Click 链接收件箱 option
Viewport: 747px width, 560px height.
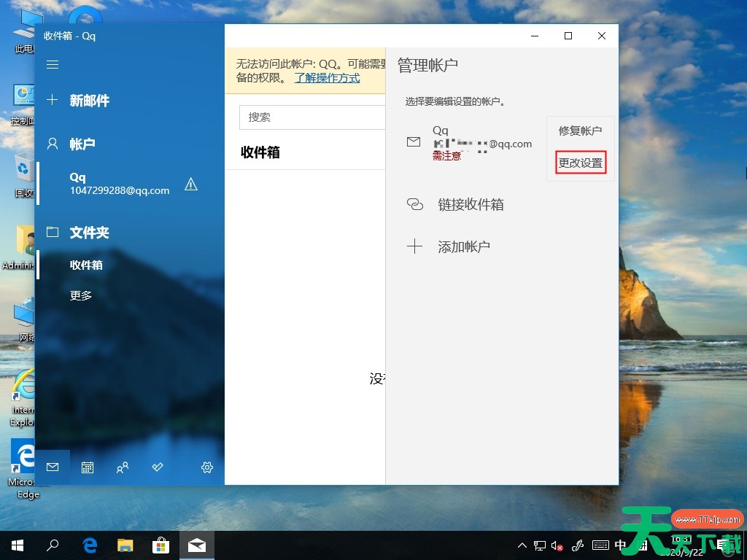(471, 205)
